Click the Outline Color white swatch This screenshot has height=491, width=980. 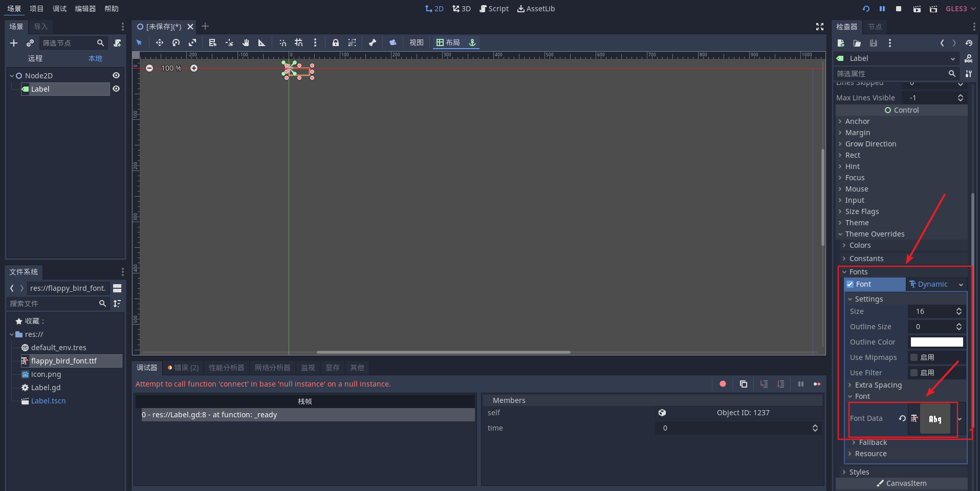click(936, 341)
